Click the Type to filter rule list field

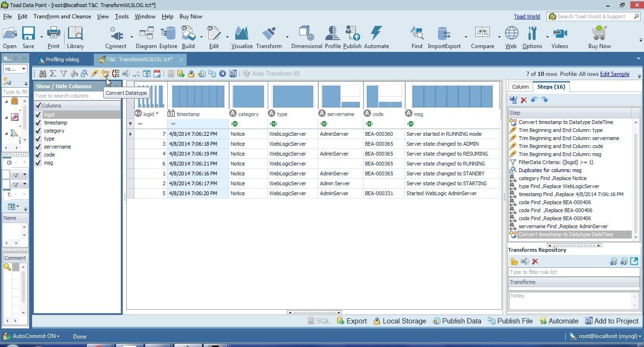(574, 272)
